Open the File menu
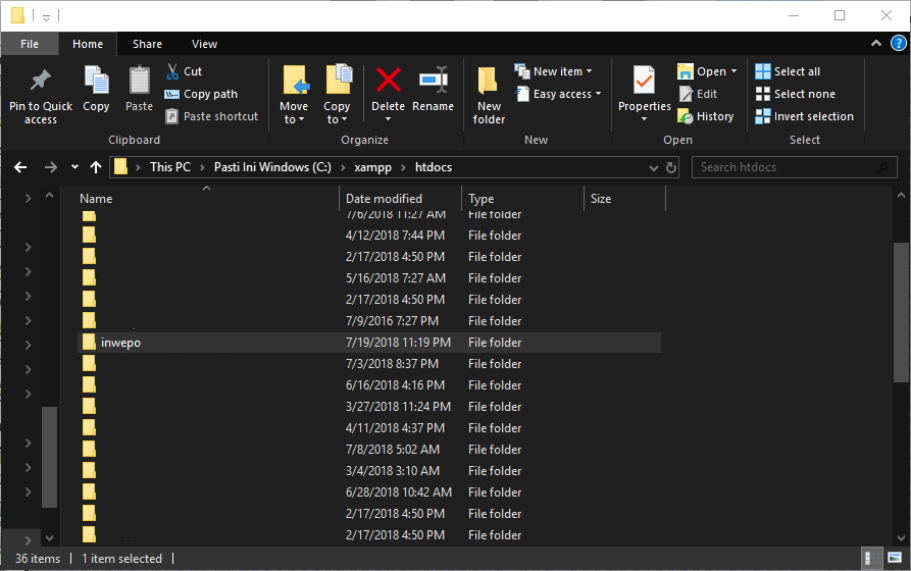The height and width of the screenshot is (571, 911). [30, 44]
